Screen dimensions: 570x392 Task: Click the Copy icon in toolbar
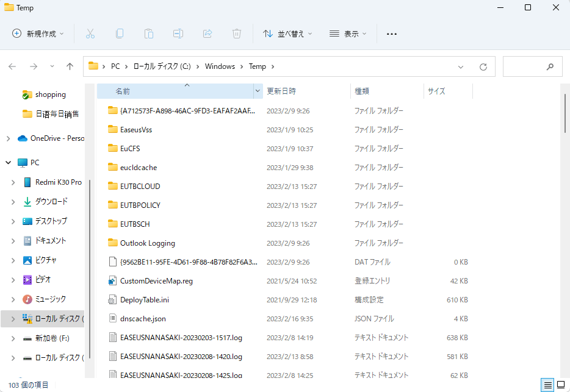coord(120,34)
